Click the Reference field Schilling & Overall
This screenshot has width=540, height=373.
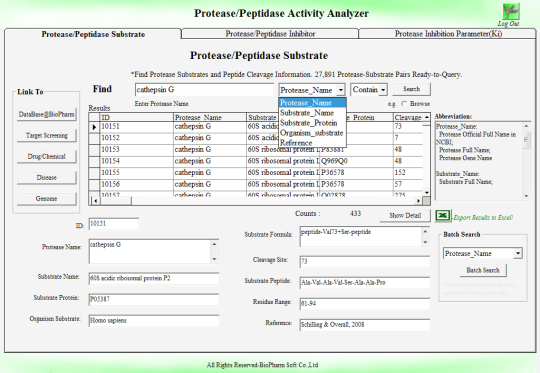click(365, 324)
